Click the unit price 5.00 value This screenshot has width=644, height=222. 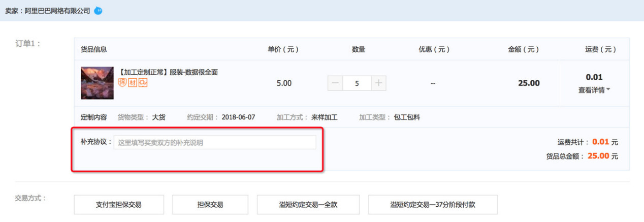pyautogui.click(x=284, y=83)
